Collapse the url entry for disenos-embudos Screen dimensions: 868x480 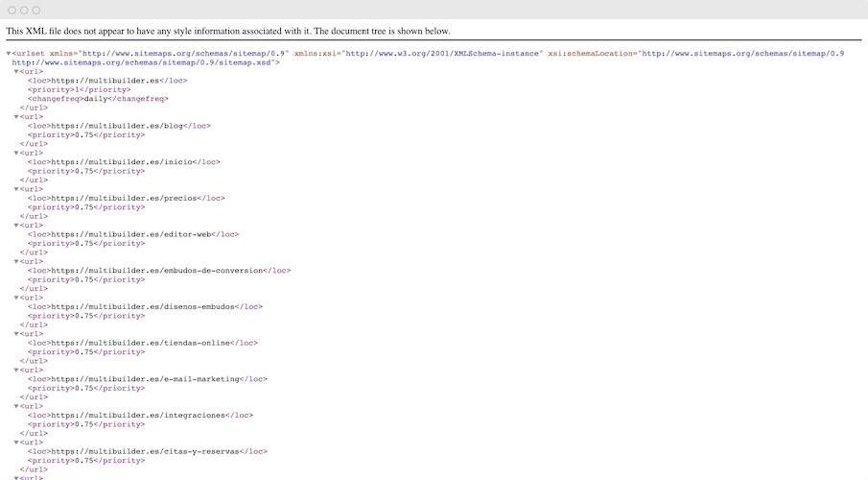click(16, 298)
